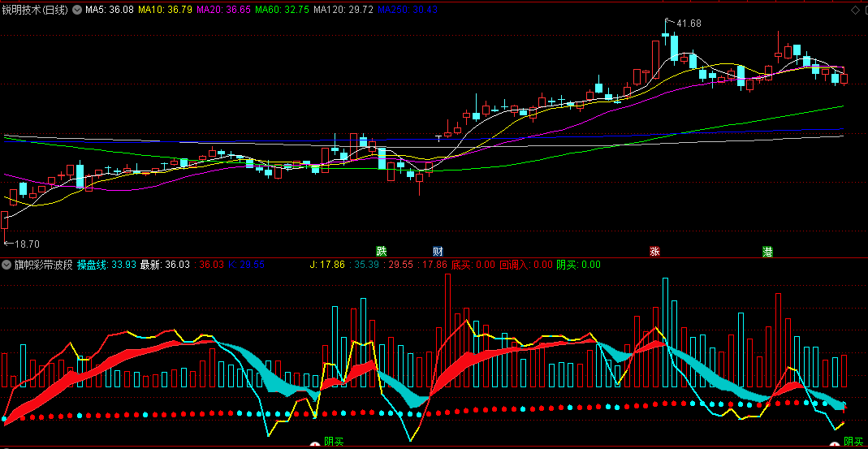Image resolution: width=868 pixels, height=449 pixels.
Task: Click the 阴买: 0.00 header readout
Action: click(578, 265)
